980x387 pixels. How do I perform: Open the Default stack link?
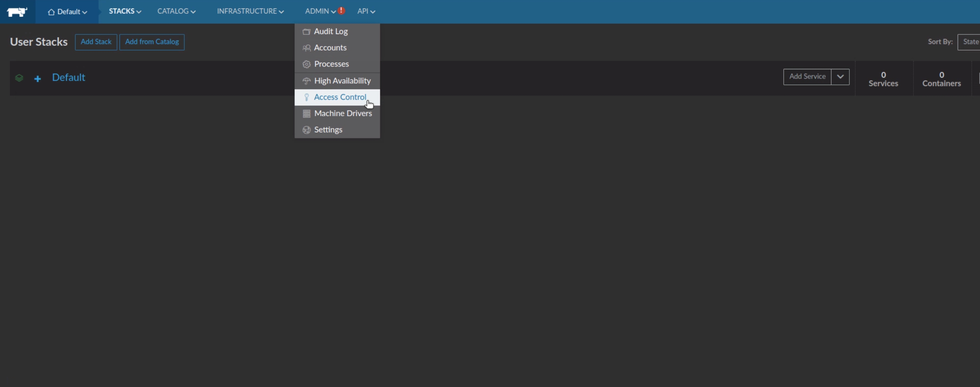pos(69,77)
